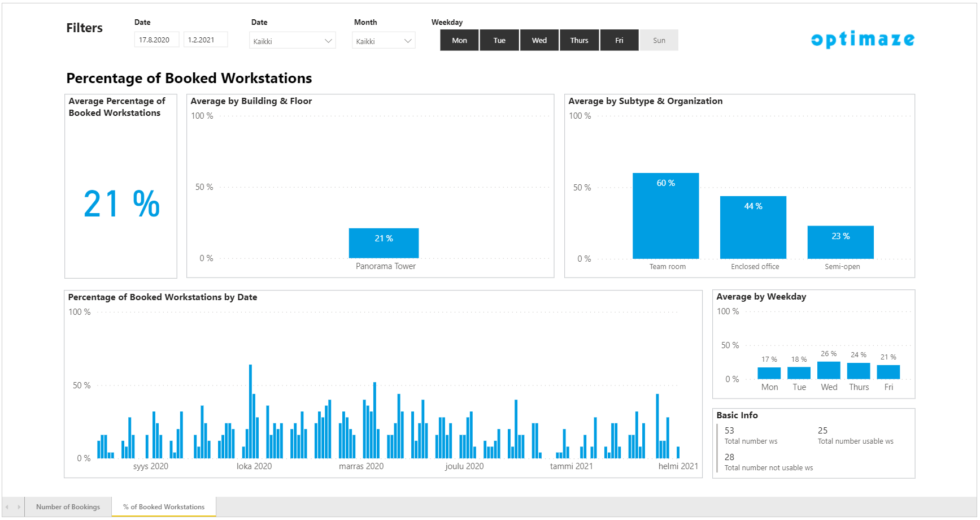This screenshot has width=980, height=520.
Task: Toggle the Fri weekday filter
Action: pos(619,41)
